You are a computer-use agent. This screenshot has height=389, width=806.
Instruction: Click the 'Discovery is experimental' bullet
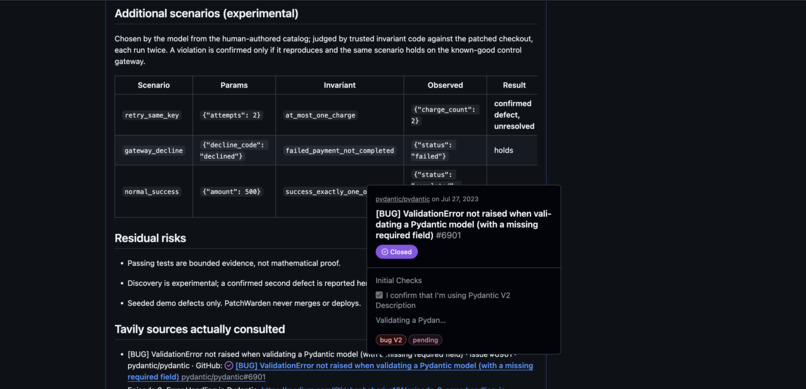[247, 283]
